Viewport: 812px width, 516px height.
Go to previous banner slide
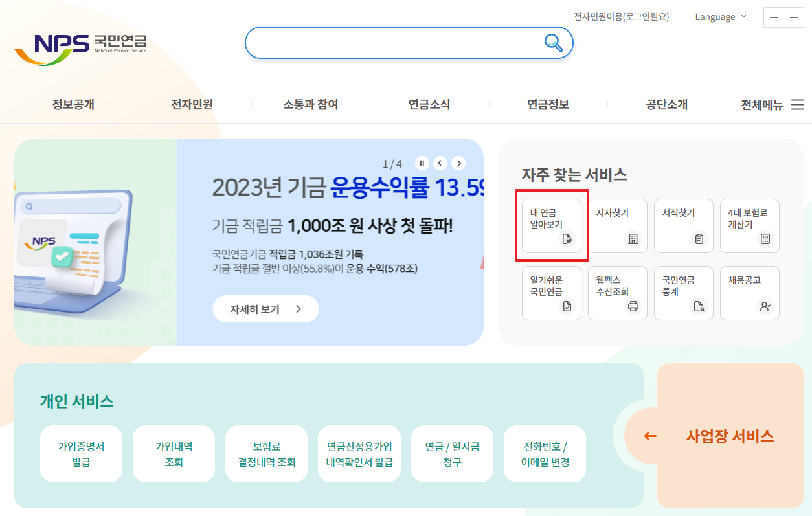(440, 163)
